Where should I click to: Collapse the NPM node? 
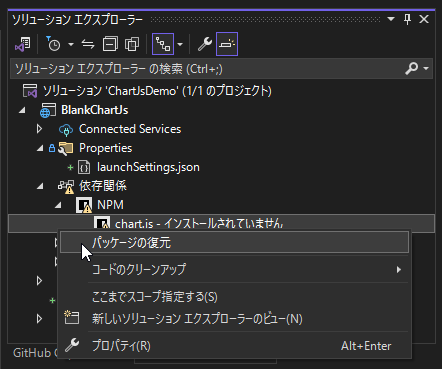coord(58,205)
